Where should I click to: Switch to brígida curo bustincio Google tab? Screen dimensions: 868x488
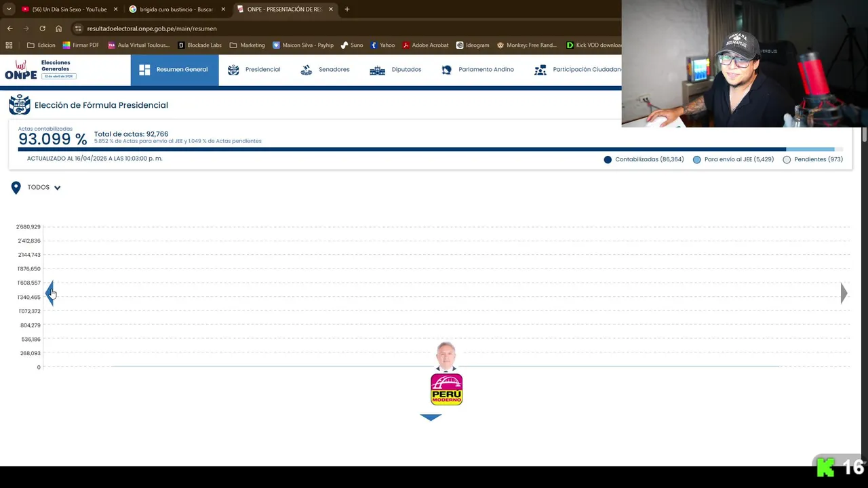[176, 9]
